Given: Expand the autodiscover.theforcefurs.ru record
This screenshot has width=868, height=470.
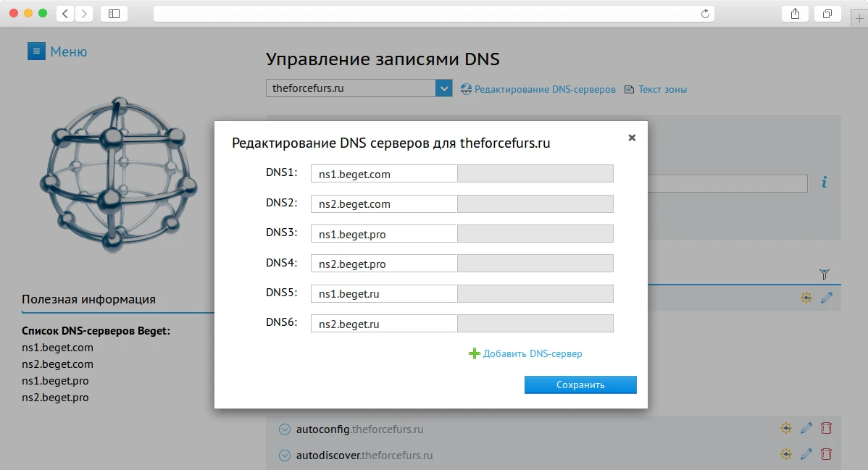Looking at the screenshot, I should click(283, 454).
